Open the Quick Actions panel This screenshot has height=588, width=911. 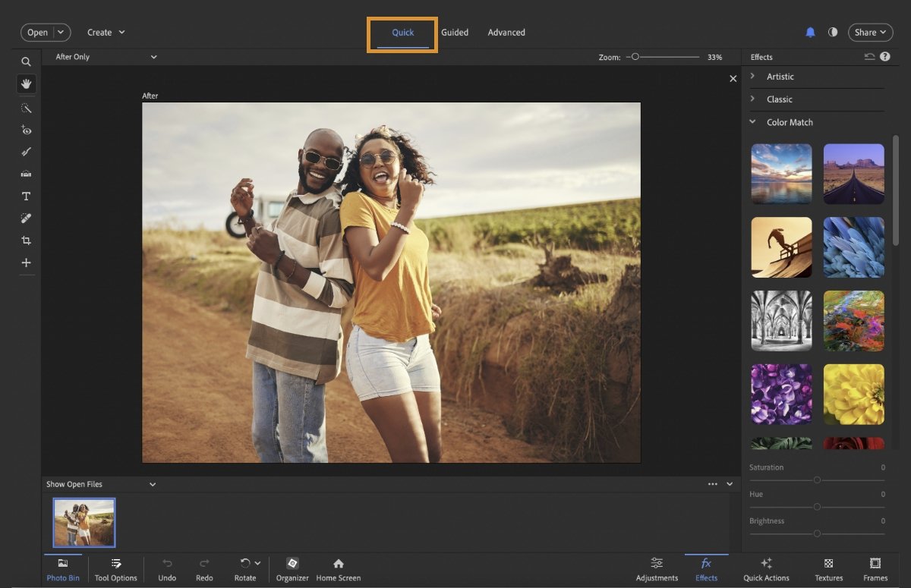pos(766,569)
